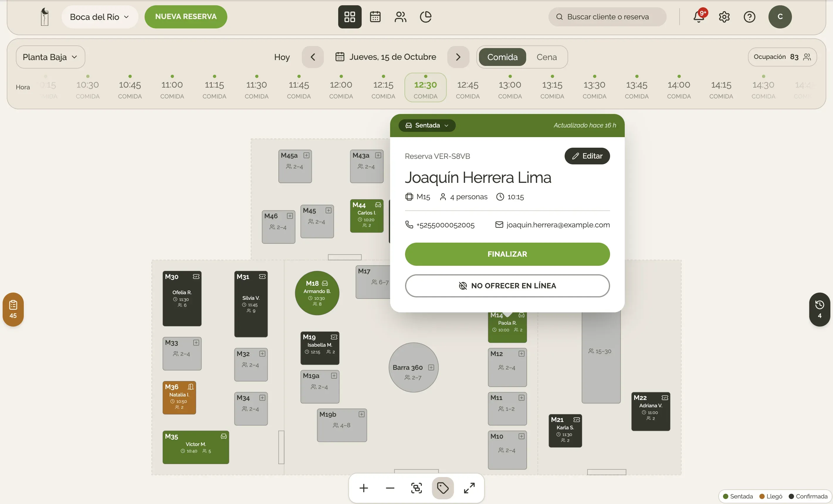This screenshot has width=833, height=504.
Task: Go to previous day
Action: coord(313,57)
